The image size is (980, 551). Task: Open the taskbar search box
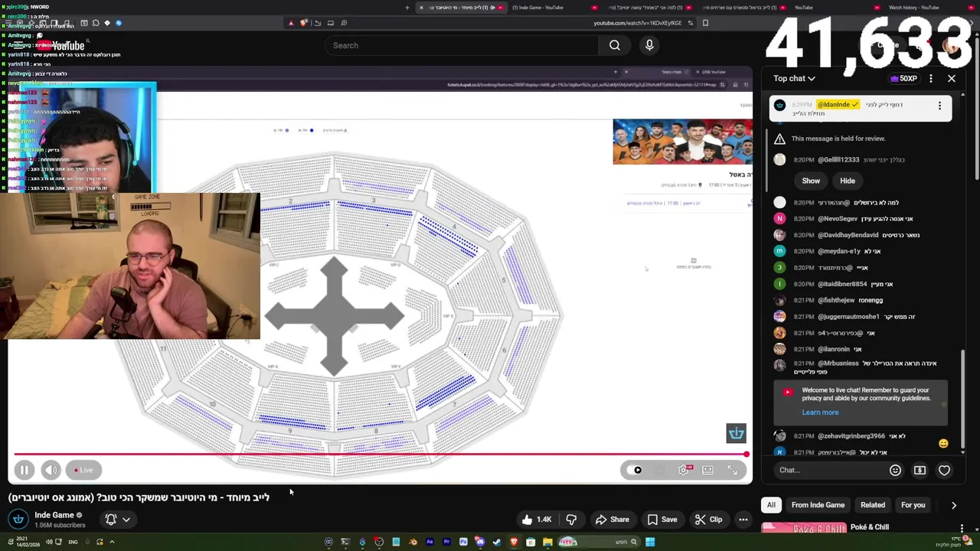[x=599, y=542]
